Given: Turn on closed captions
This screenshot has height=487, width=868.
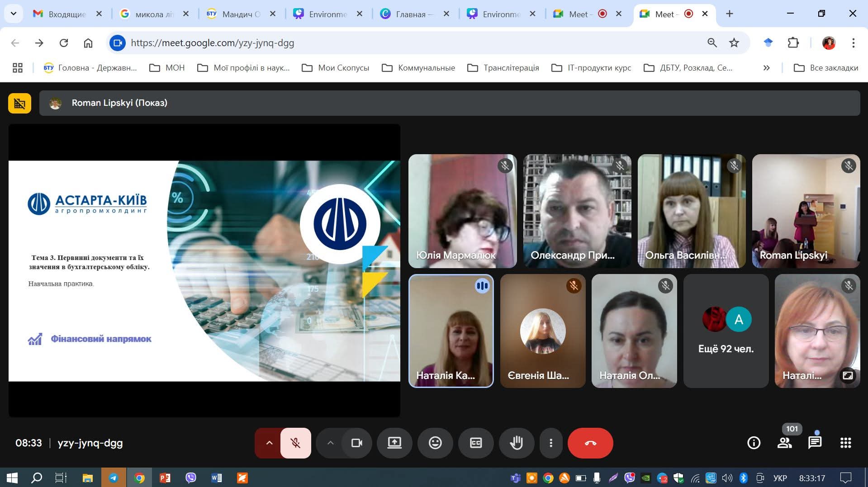Looking at the screenshot, I should click(x=476, y=443).
